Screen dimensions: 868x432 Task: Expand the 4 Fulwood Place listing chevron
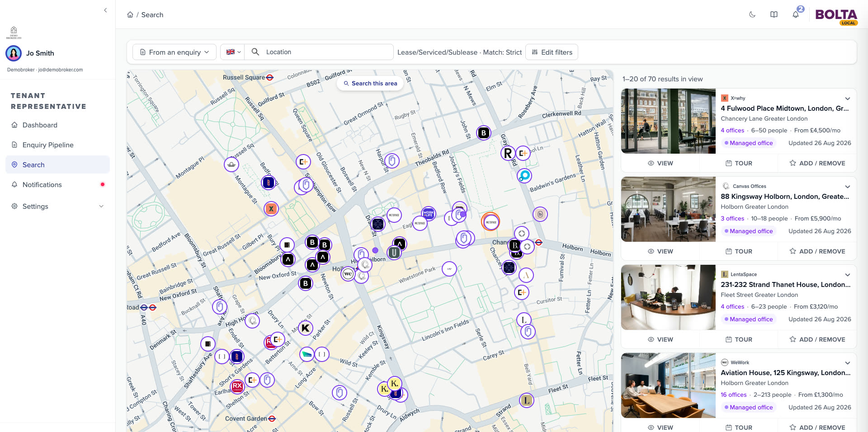848,99
